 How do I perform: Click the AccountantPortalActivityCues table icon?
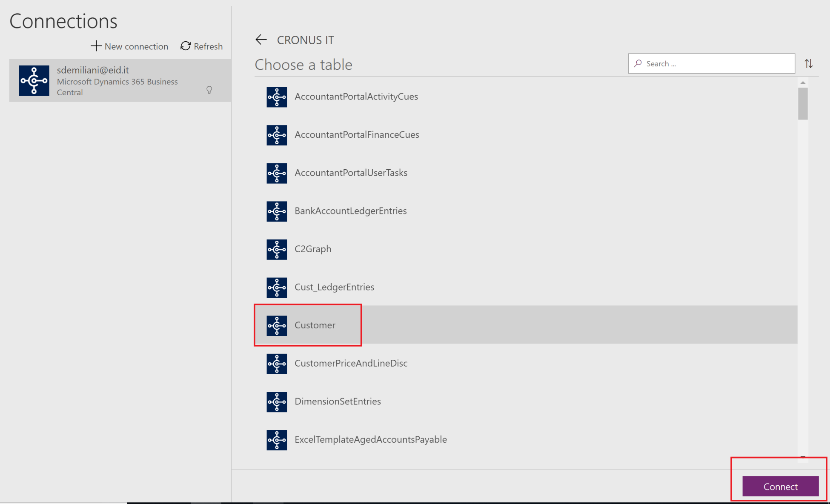tap(277, 97)
